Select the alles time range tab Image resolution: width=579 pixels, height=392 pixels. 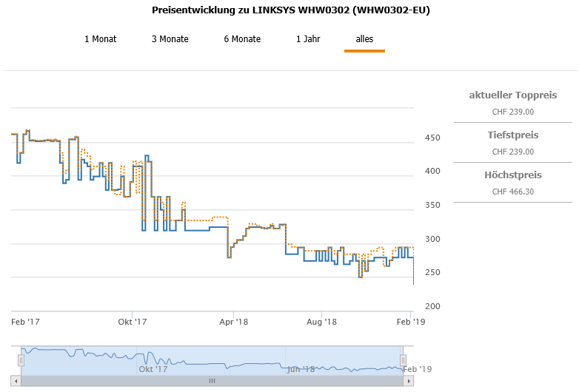(x=364, y=39)
